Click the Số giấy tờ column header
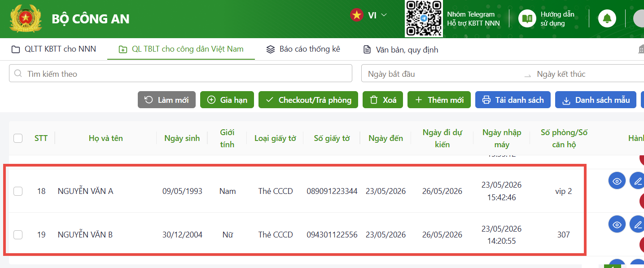The image size is (644, 268). tap(332, 138)
